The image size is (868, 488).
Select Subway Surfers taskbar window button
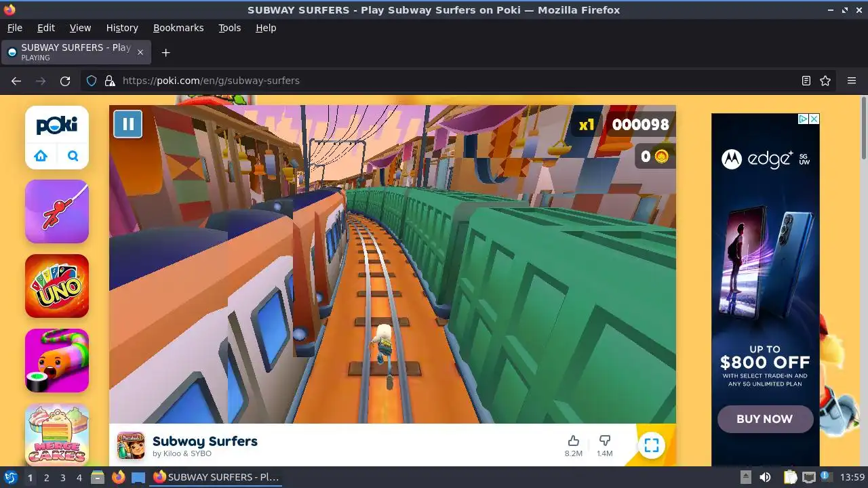click(216, 477)
